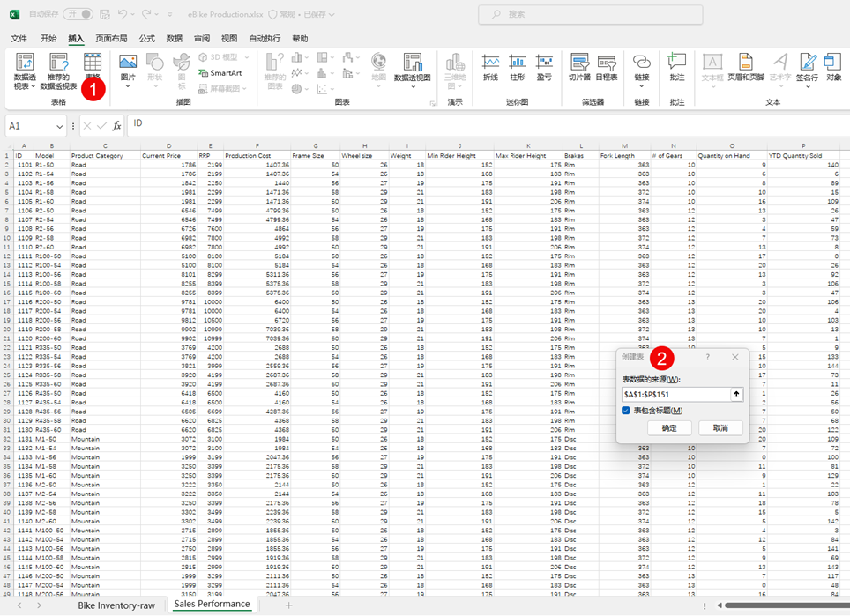Open the 帮助 help tab

pyautogui.click(x=300, y=39)
